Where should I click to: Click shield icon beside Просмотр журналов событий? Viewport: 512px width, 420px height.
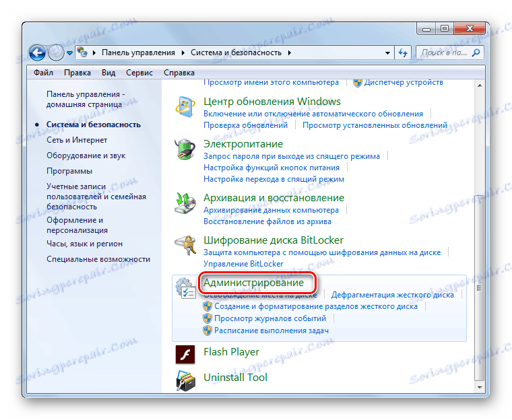click(x=207, y=318)
